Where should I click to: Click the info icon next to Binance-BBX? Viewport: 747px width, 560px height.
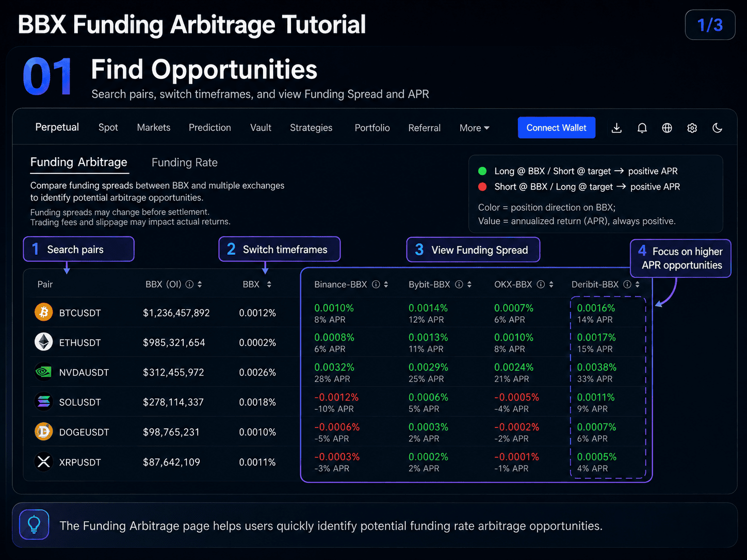376,284
